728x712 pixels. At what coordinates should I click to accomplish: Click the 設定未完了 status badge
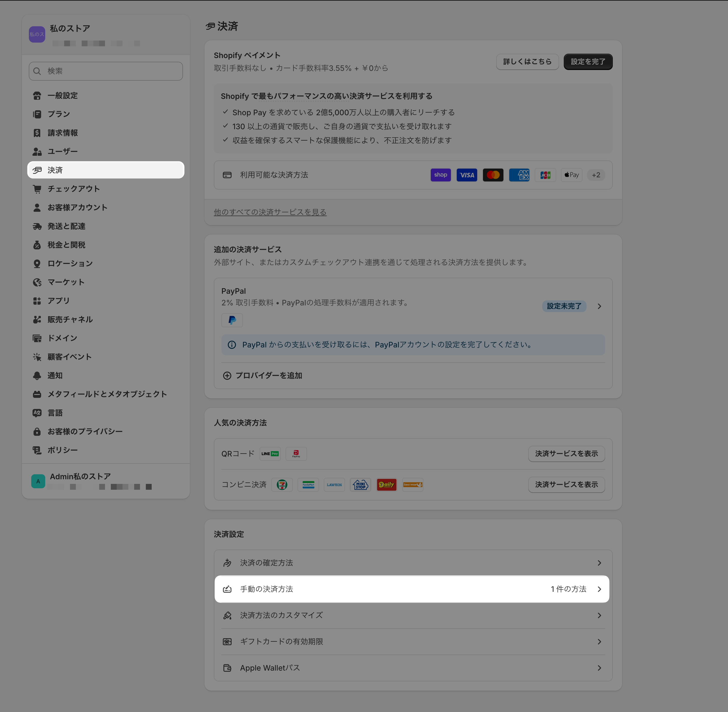[x=564, y=306]
